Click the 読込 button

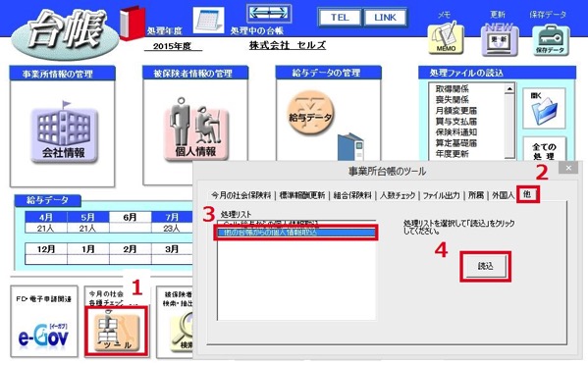(486, 266)
